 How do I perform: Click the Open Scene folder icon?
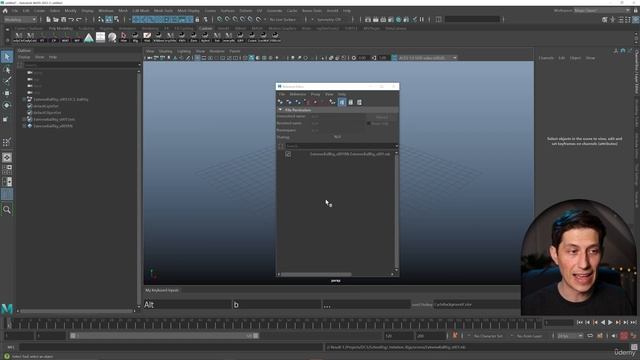point(56,19)
